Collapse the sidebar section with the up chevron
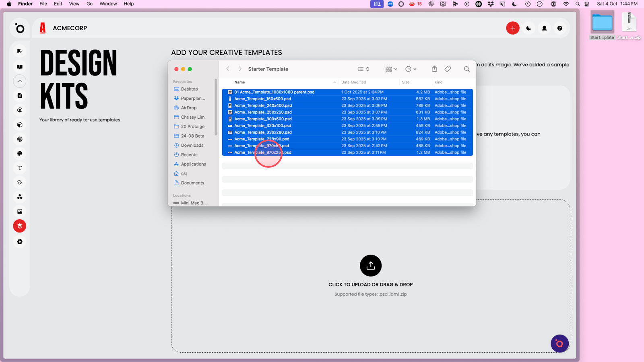 point(20,81)
